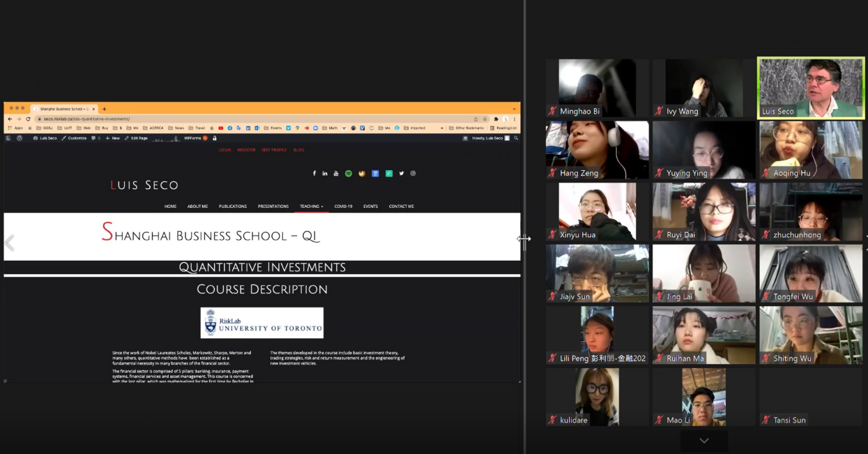Click the Facebook icon on Luis Seco site
The image size is (868, 454).
(x=314, y=174)
